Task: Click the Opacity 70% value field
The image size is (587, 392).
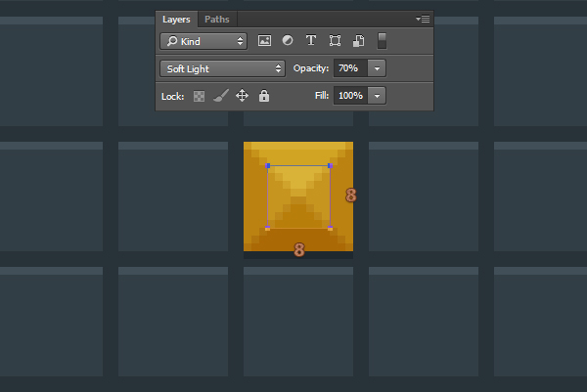Action: click(350, 68)
